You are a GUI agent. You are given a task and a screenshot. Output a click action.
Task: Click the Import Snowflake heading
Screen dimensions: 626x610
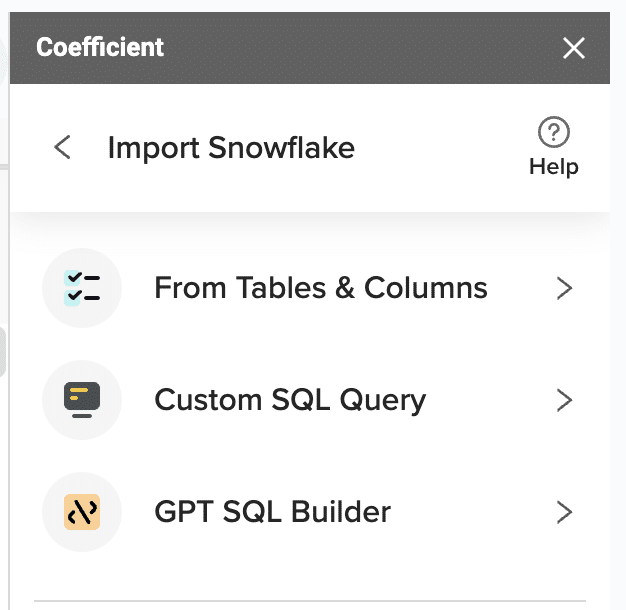231,148
